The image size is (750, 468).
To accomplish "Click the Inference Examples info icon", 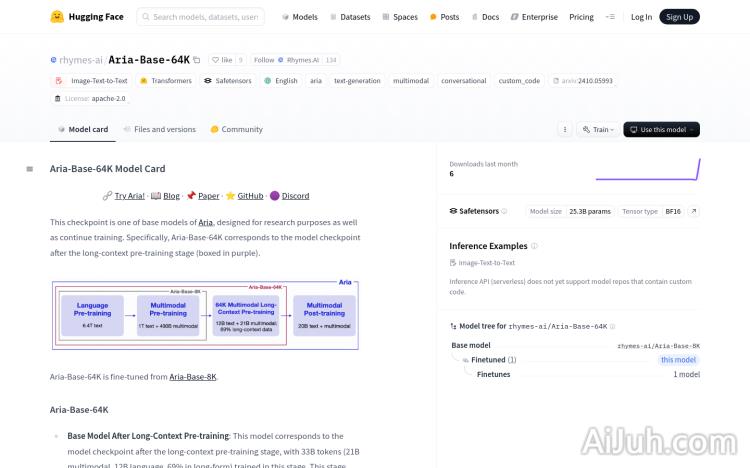I will tap(535, 246).
